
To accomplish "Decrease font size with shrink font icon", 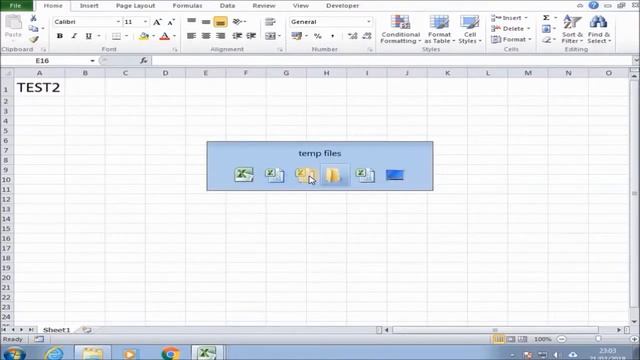I will (171, 22).
